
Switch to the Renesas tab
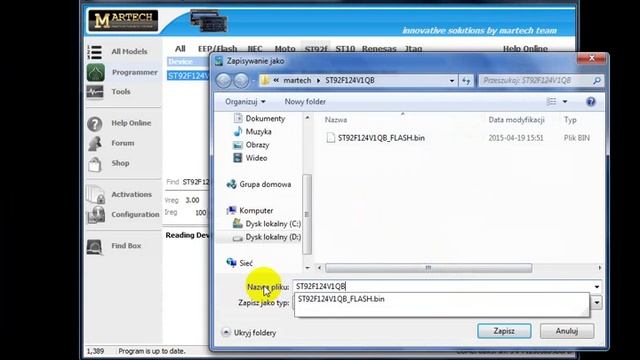coord(379,49)
